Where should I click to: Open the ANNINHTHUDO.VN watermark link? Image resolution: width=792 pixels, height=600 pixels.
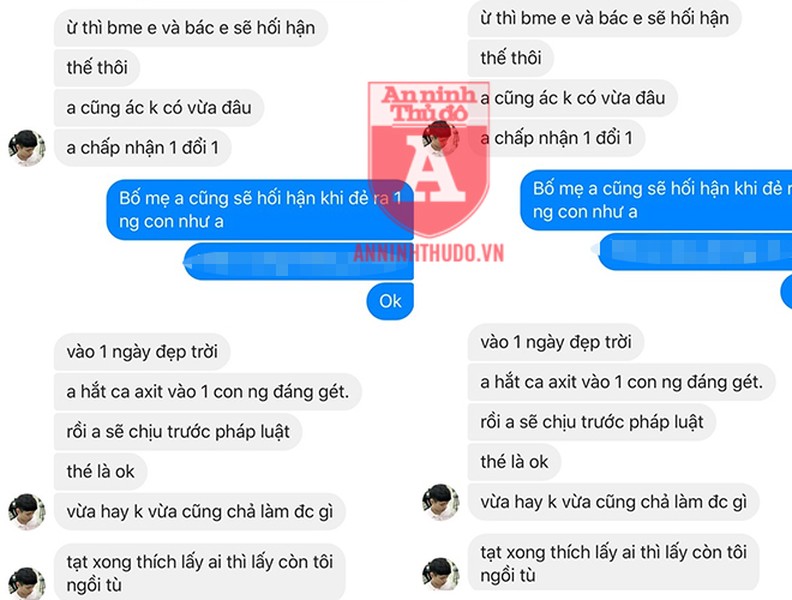[x=428, y=253]
